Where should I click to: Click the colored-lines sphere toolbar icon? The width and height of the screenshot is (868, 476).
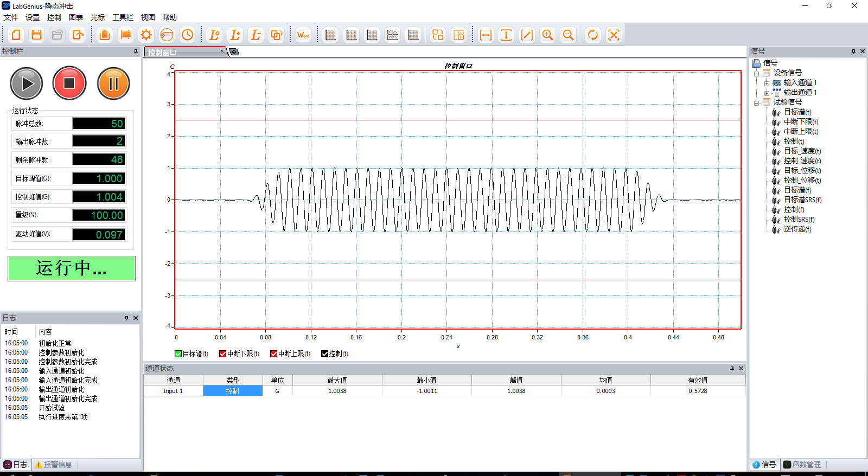point(167,35)
